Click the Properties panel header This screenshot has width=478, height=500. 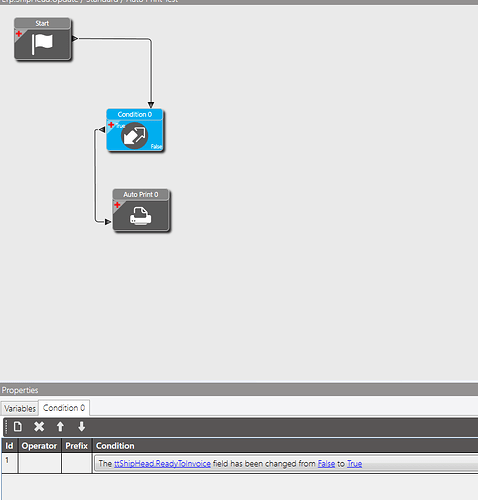(x=239, y=390)
